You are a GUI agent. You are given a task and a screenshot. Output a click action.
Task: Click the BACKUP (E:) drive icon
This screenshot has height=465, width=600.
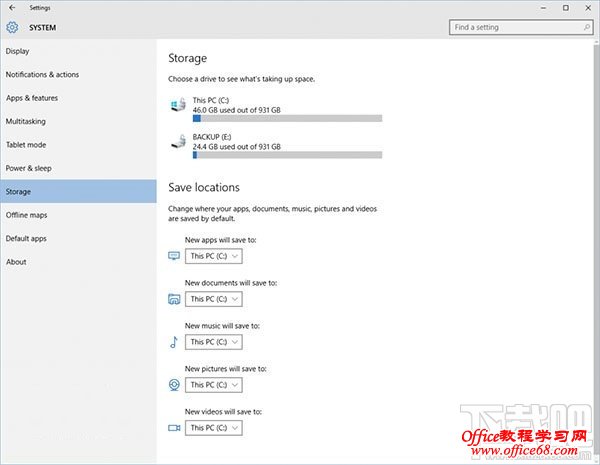pyautogui.click(x=178, y=141)
